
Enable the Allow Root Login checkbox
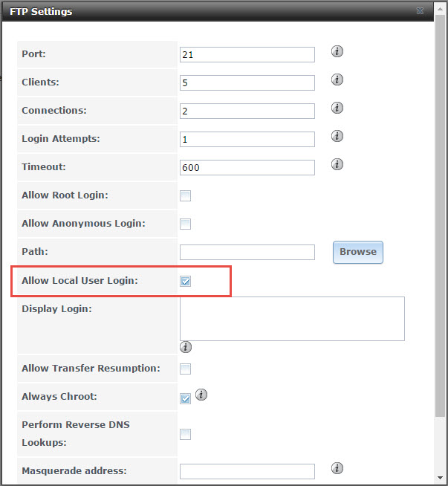coord(185,196)
